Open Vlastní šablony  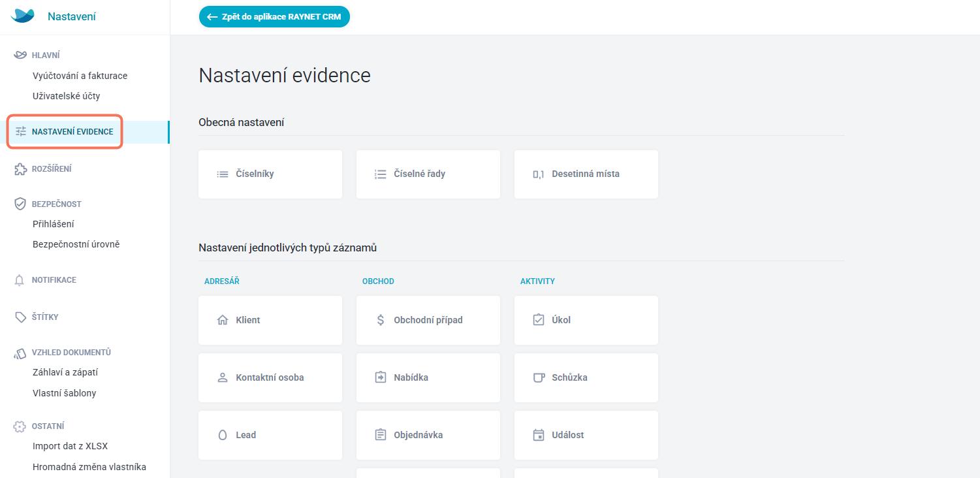[x=65, y=393]
